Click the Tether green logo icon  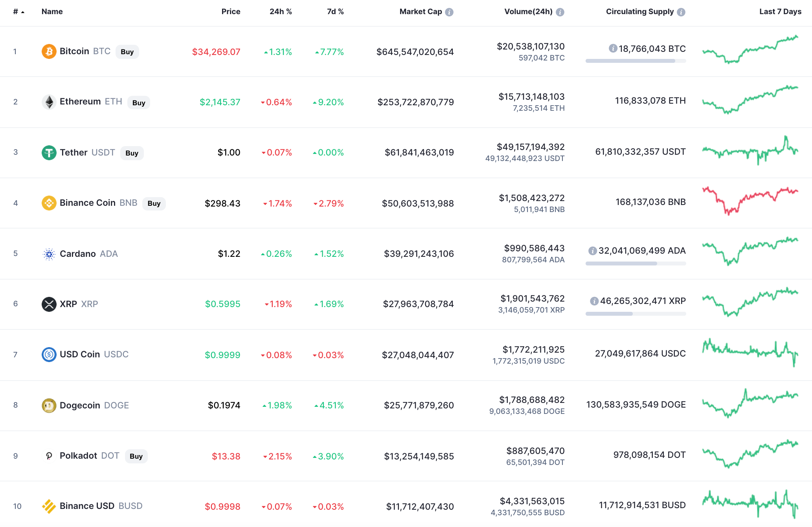point(49,152)
